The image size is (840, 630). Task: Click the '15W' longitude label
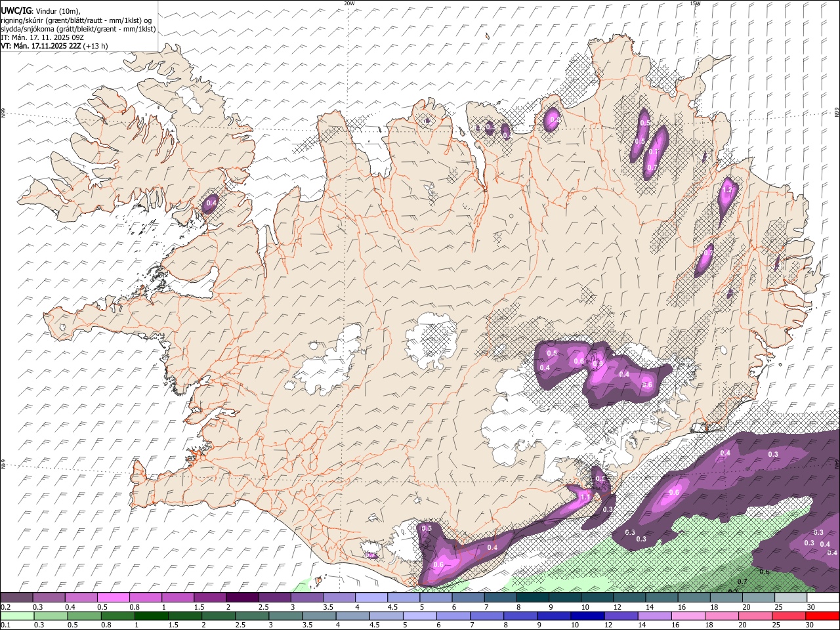tap(695, 3)
